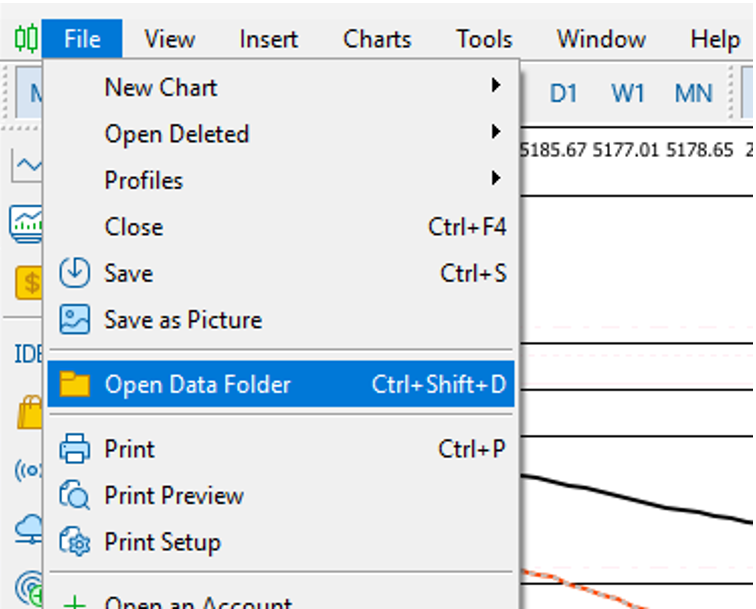Expand the New Chart submenu arrow
Screen dimensions: 756x609
495,85
